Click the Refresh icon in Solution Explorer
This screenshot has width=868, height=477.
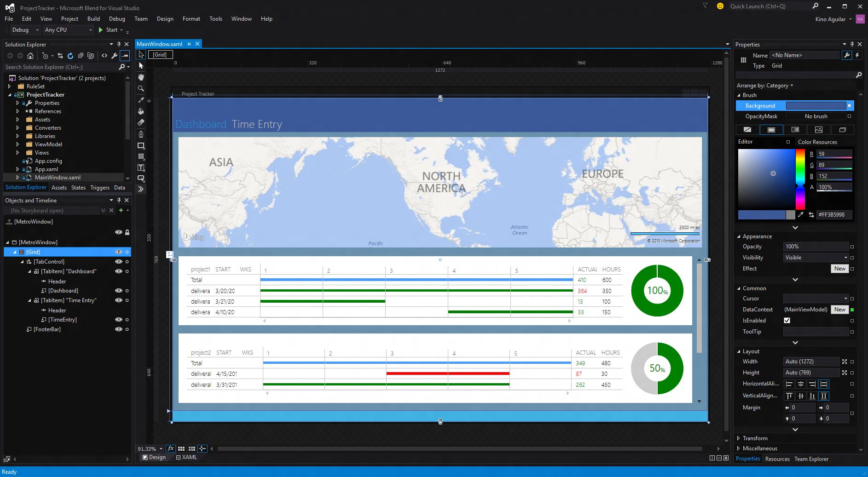coord(70,56)
